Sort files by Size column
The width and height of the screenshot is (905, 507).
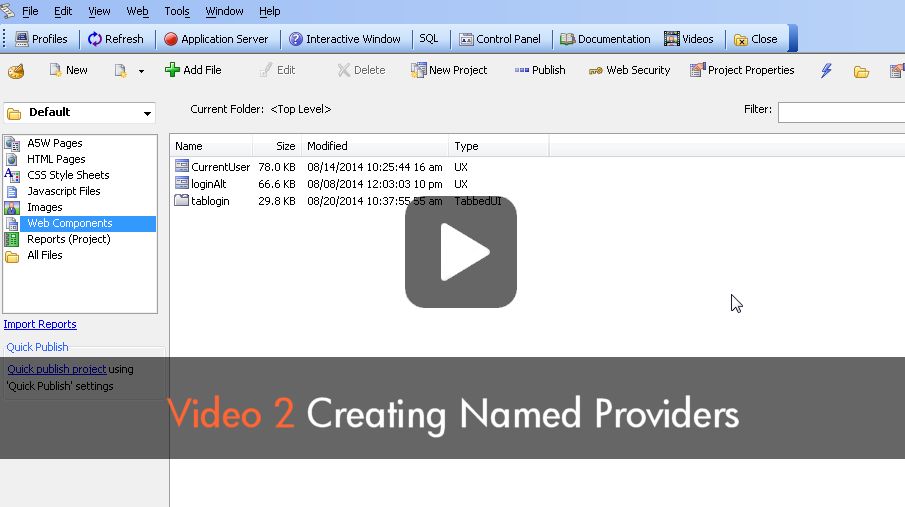[277, 146]
